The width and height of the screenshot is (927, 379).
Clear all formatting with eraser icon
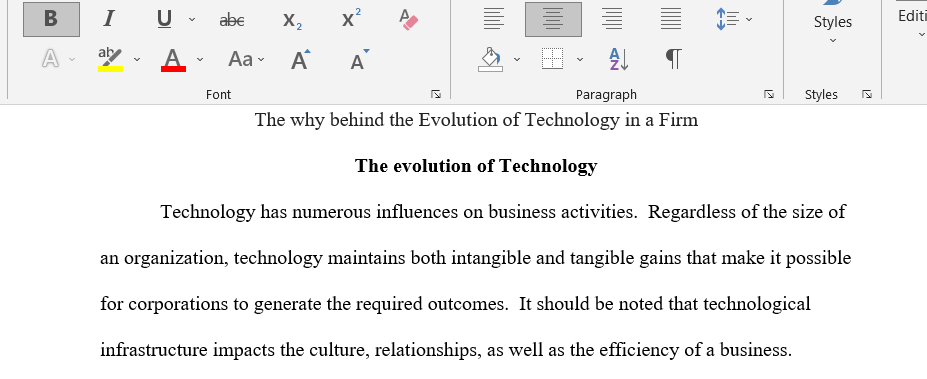(409, 20)
